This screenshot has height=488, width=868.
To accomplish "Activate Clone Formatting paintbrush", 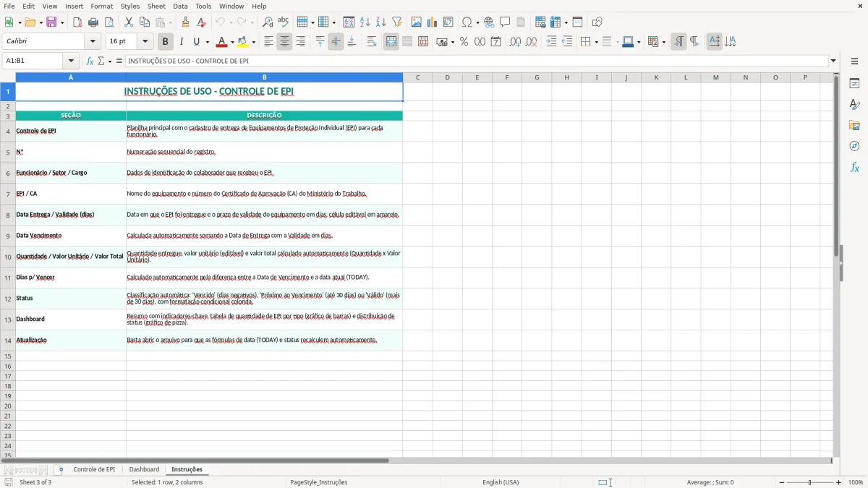I will tap(186, 22).
